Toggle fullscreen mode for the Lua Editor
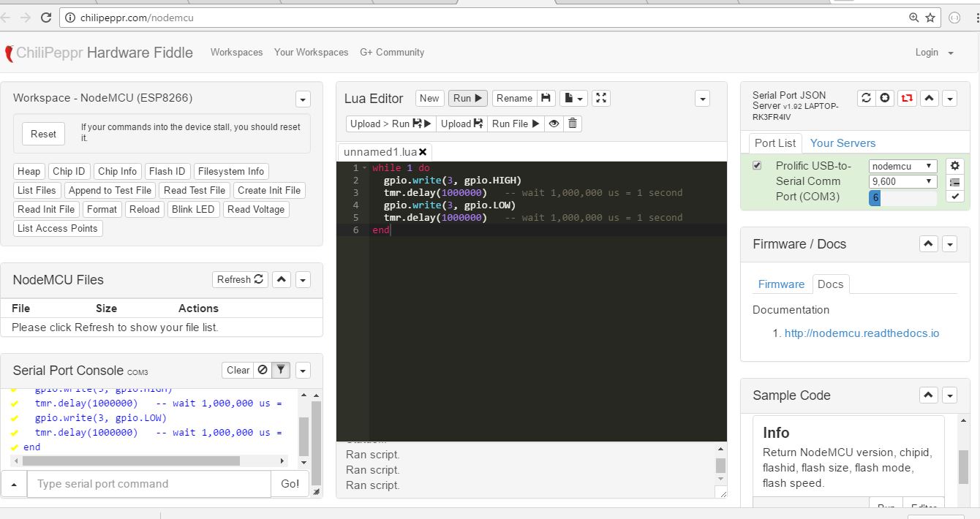 pos(600,98)
